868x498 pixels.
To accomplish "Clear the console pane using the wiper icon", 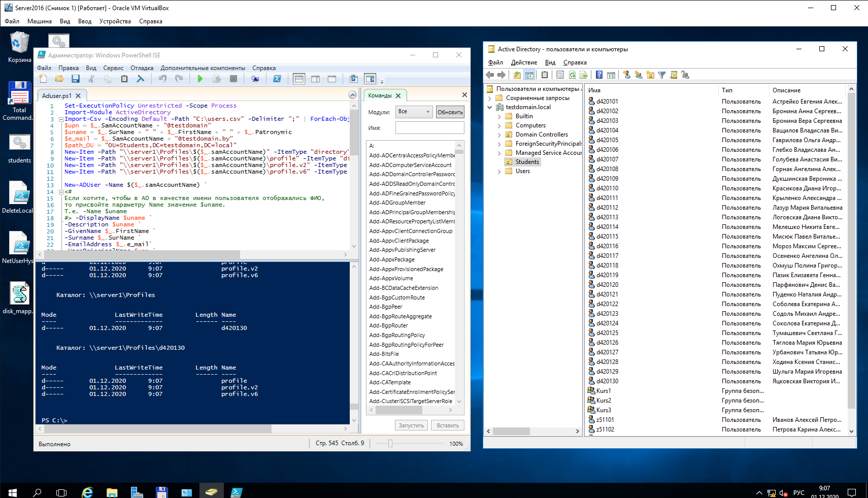I will pyautogui.click(x=141, y=79).
